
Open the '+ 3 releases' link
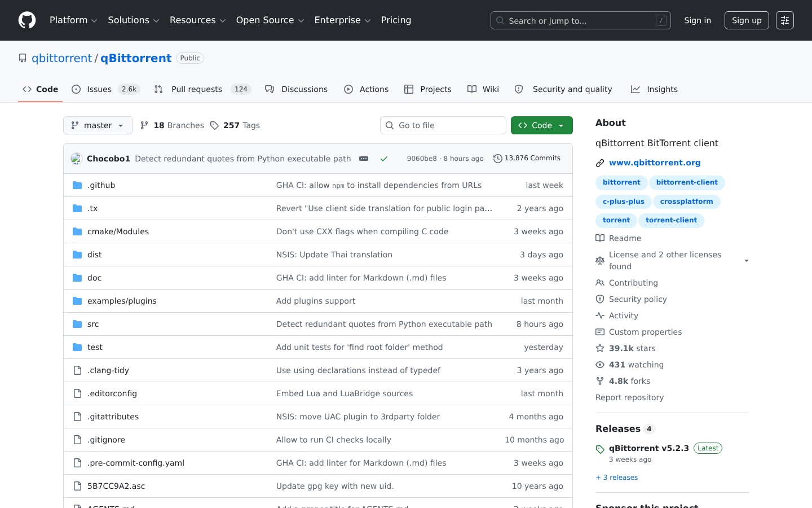click(x=616, y=478)
